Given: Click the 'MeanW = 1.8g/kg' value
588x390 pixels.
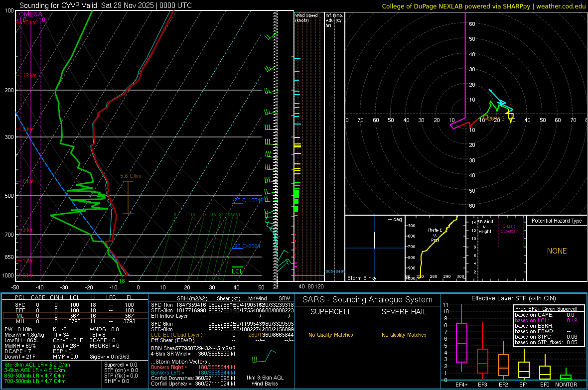Looking at the screenshot, I should click(24, 335).
